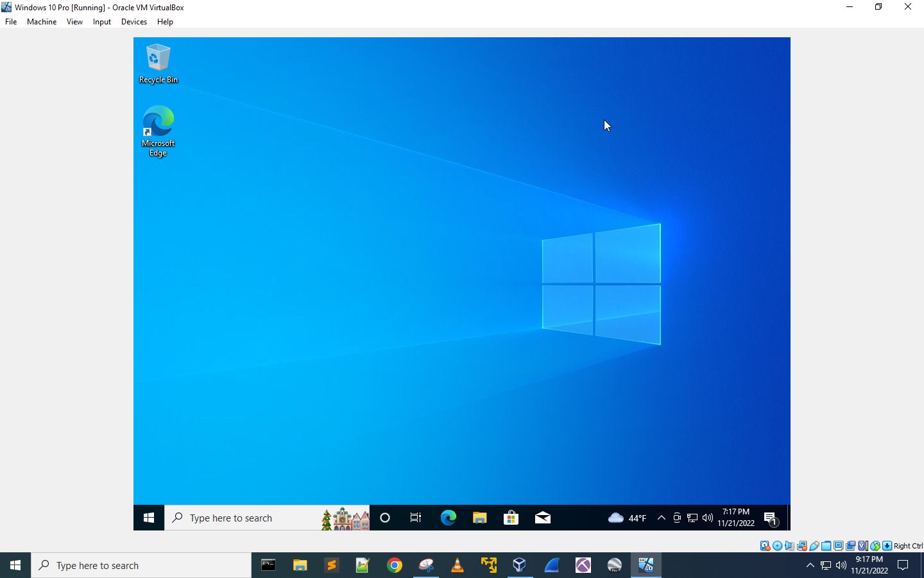This screenshot has height=578, width=924.
Task: Click VirtualBox mouse integration indicator
Action: 875,546
